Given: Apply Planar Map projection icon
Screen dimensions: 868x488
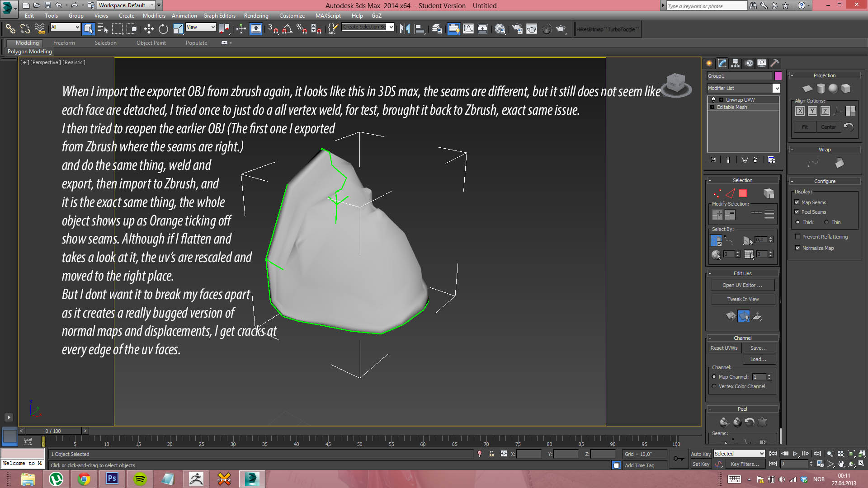Looking at the screenshot, I should pyautogui.click(x=807, y=88).
